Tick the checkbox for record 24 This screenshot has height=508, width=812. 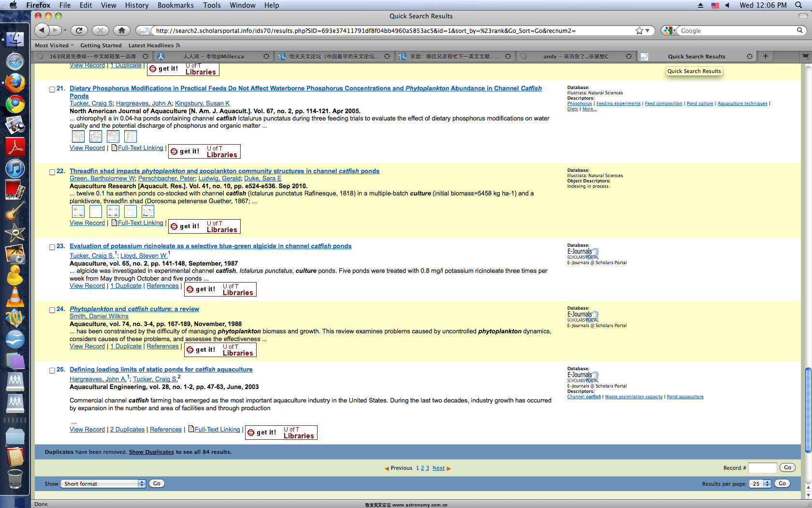[52, 310]
